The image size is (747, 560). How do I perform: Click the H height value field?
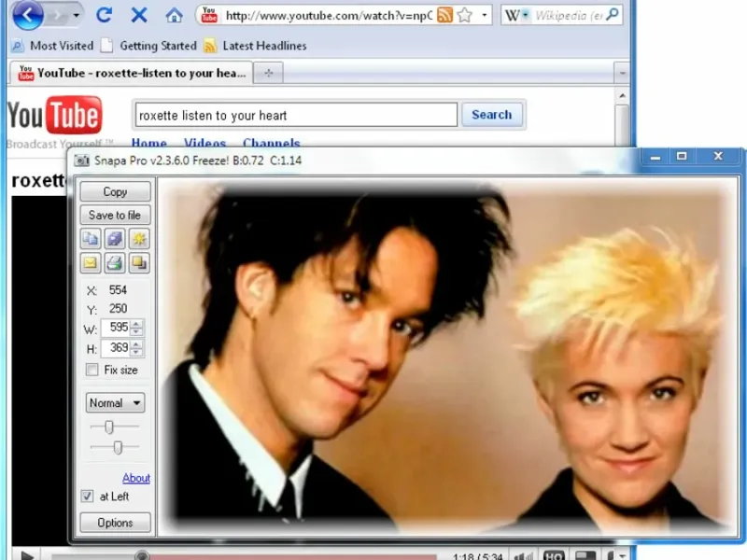116,347
